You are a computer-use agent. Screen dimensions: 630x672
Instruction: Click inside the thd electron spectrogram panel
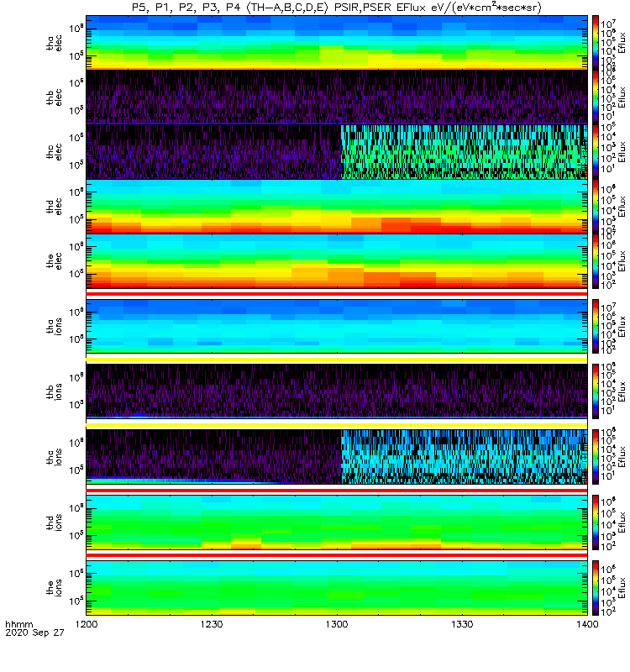pos(337,206)
